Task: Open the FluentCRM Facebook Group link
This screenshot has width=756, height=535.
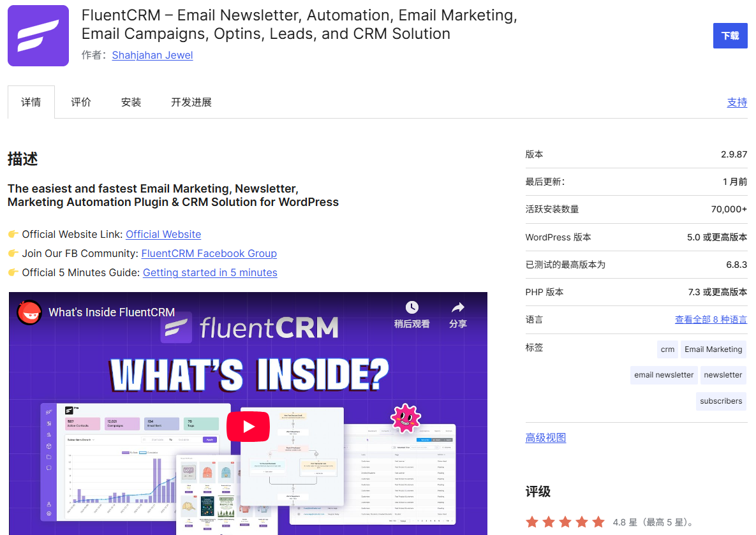Action: (209, 253)
